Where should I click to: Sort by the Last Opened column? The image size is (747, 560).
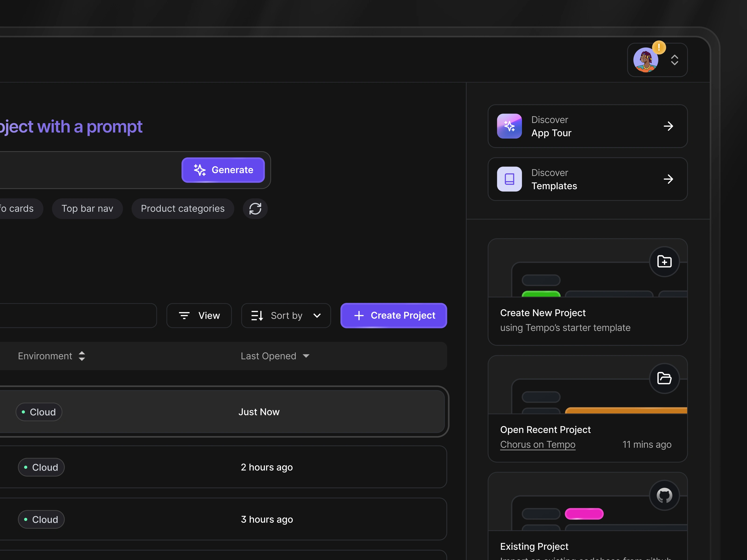coord(268,356)
